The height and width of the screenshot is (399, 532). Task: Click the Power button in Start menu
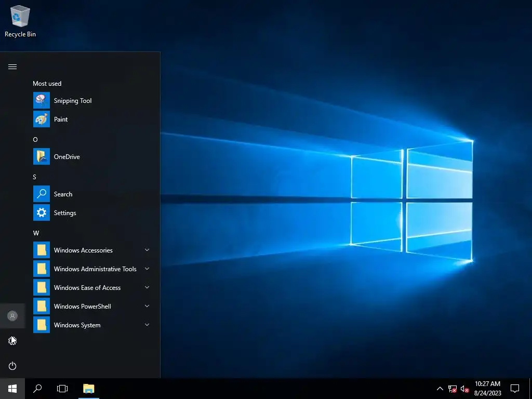coord(12,366)
